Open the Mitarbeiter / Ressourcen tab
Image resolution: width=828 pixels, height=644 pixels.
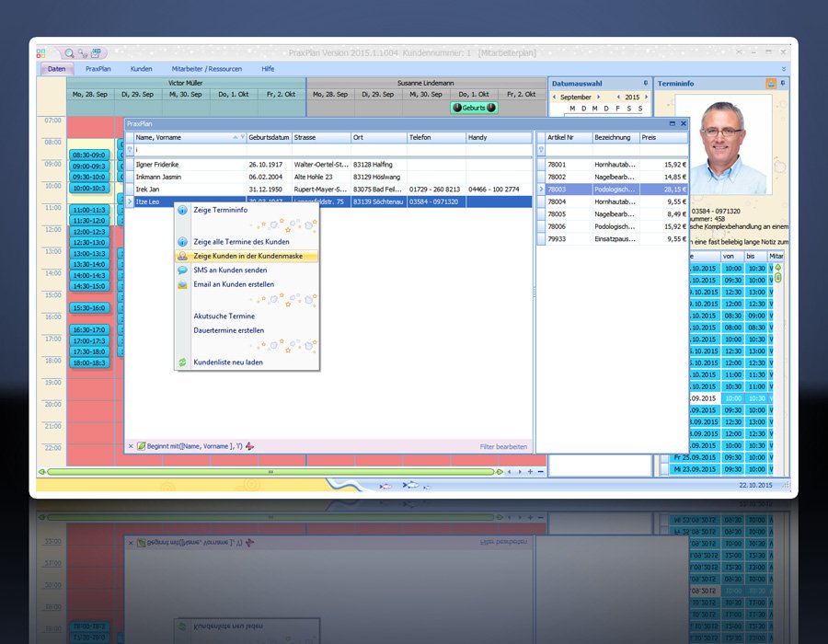click(x=206, y=69)
